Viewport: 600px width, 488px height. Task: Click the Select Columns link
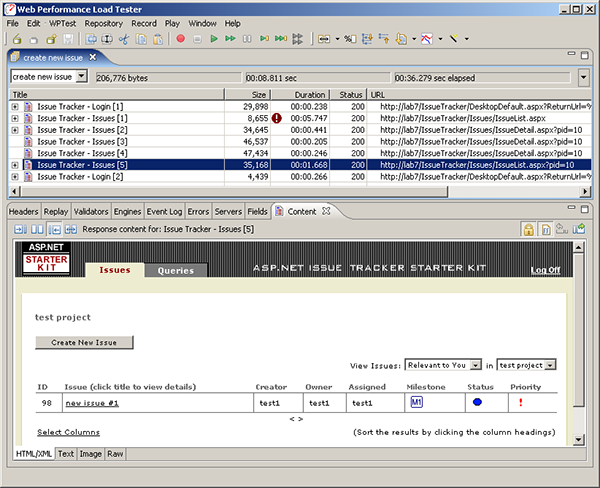pos(68,432)
